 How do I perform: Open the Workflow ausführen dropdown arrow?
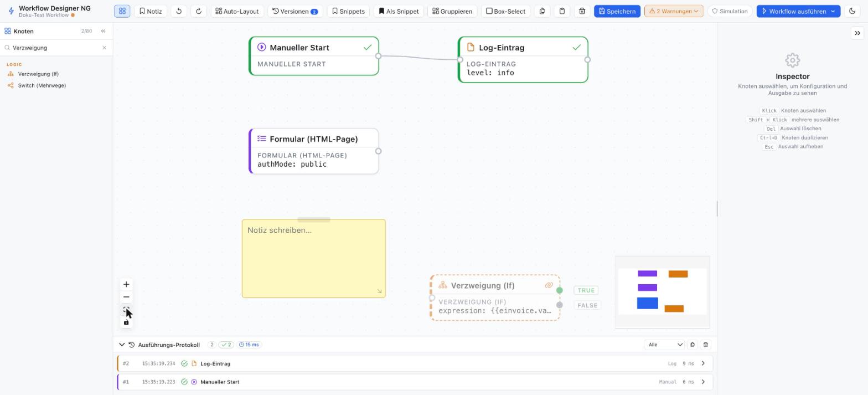[834, 11]
